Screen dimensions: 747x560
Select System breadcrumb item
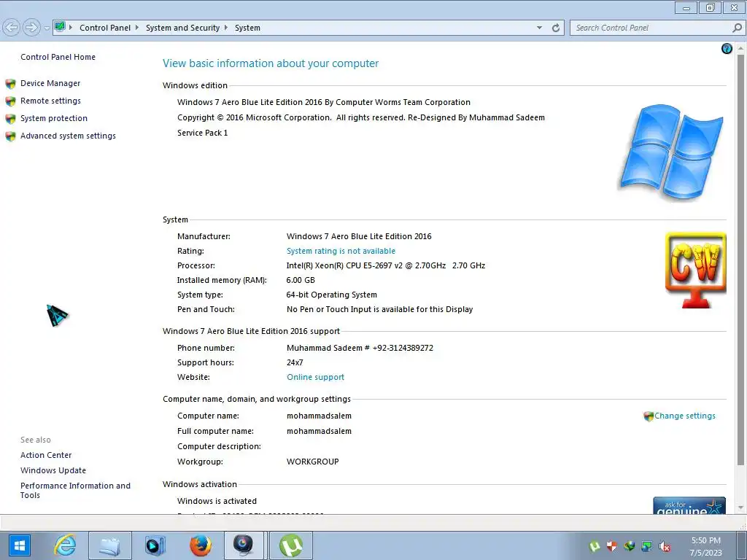click(x=248, y=28)
